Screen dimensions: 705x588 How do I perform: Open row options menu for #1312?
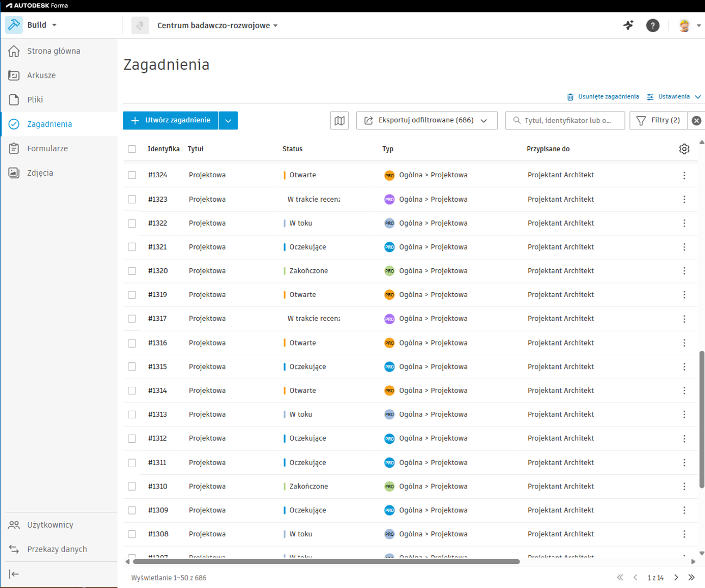pyautogui.click(x=684, y=438)
